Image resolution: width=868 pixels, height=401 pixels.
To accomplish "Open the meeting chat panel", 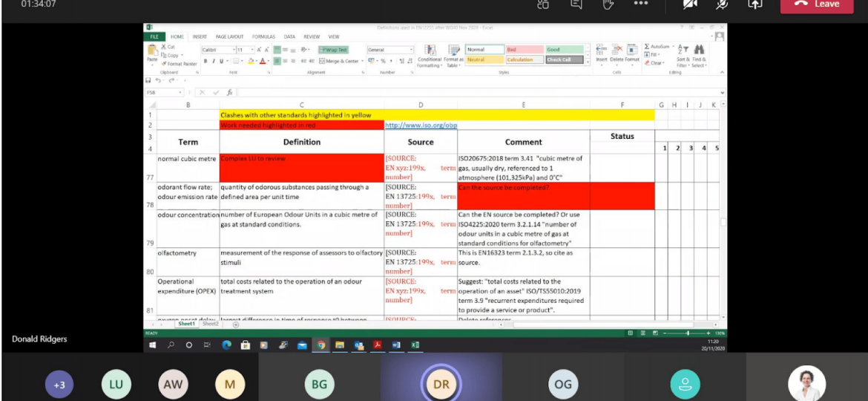I will 576,3.
